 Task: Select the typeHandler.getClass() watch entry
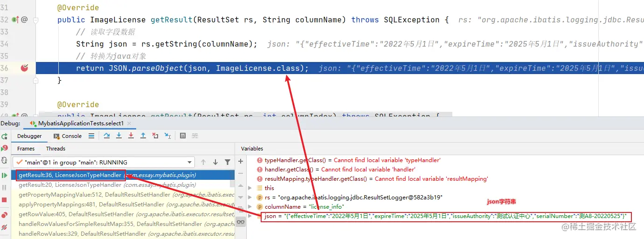348,160
